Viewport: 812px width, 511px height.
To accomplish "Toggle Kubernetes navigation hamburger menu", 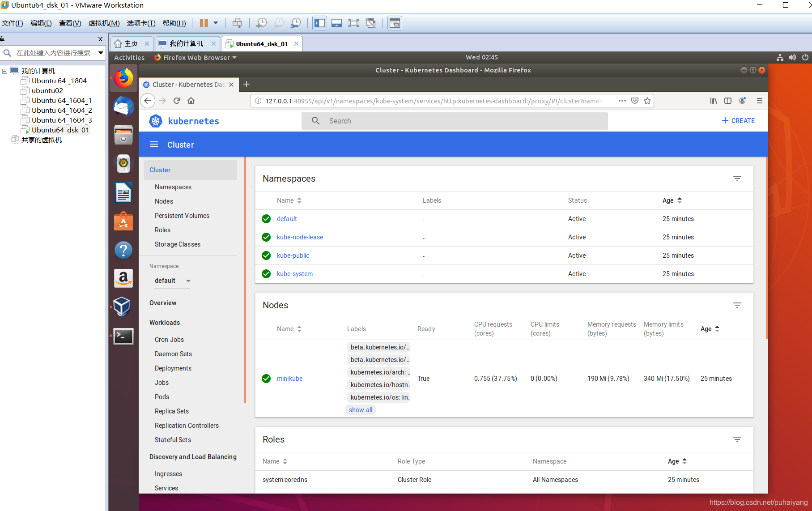I will 154,144.
